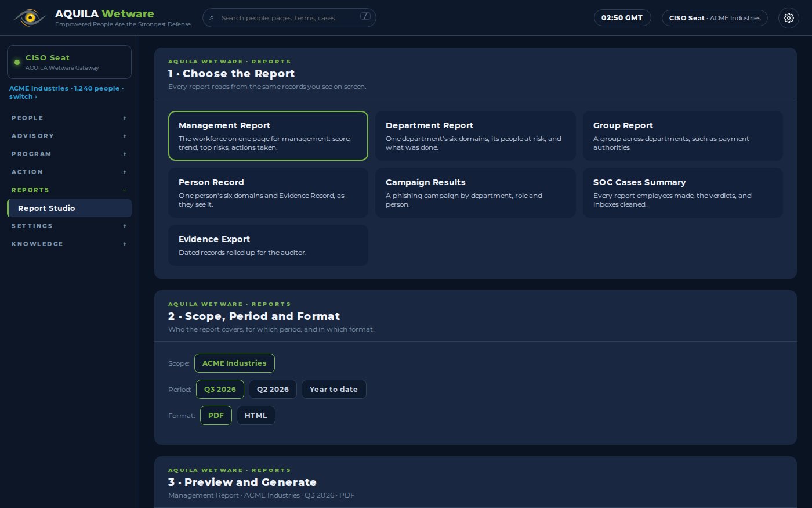The image size is (812, 508).
Task: Expand the PROGRAM section plus icon
Action: (125, 154)
